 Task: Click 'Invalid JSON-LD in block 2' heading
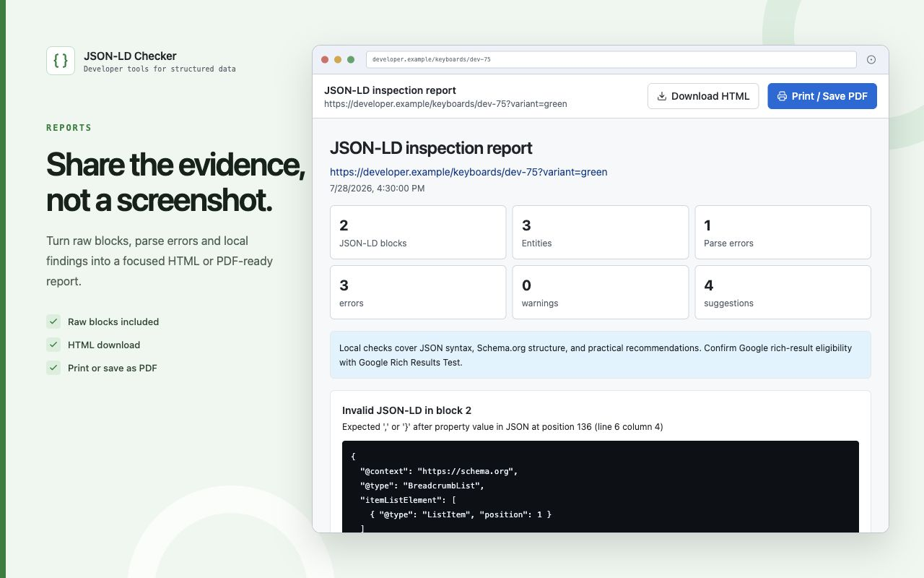(x=406, y=410)
